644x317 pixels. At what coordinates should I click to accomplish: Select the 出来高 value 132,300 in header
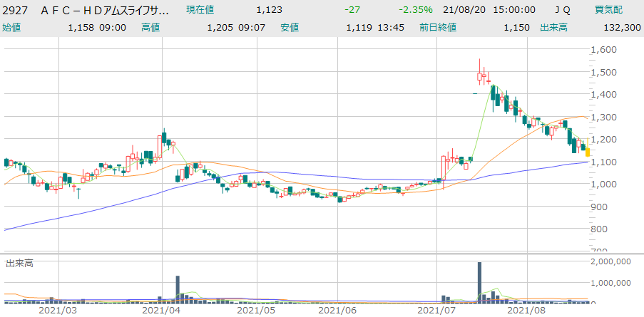622,28
